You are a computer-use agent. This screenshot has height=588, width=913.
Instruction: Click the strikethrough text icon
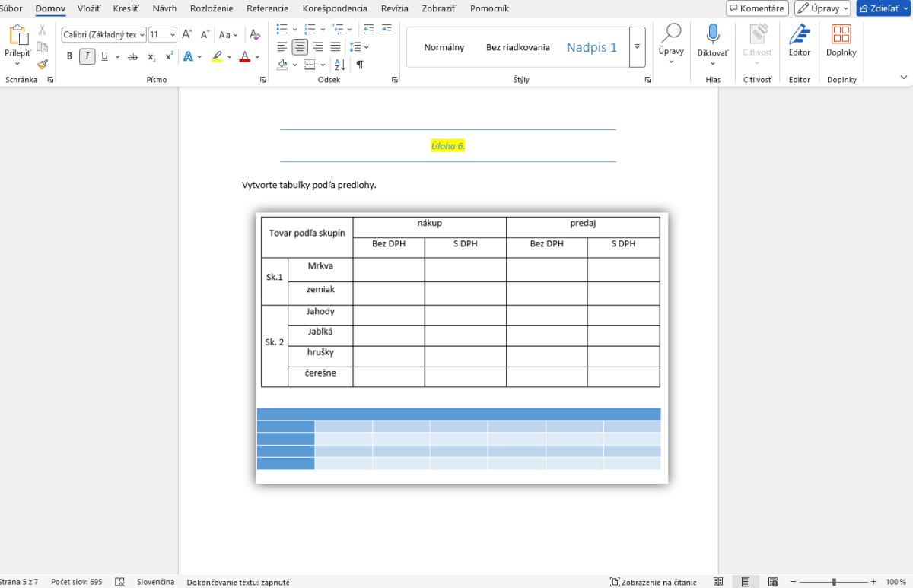(133, 57)
